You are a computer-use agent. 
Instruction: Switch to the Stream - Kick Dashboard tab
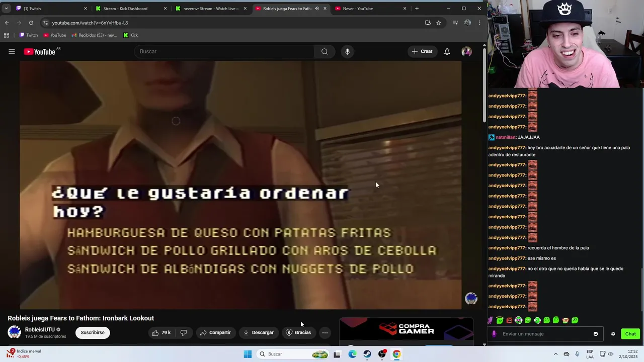tap(132, 9)
